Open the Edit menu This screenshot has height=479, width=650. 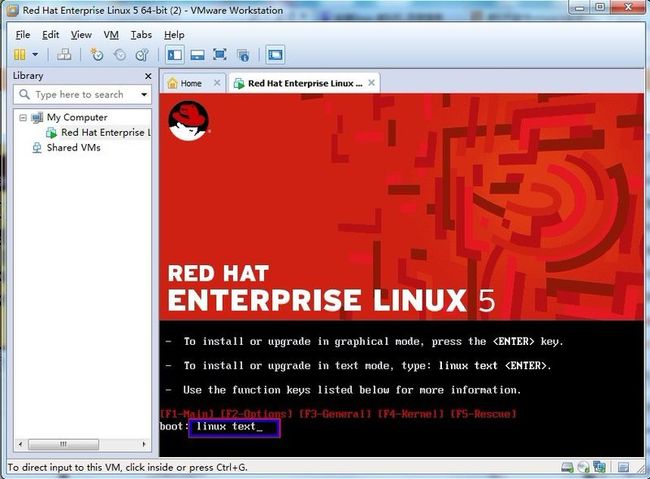point(51,35)
